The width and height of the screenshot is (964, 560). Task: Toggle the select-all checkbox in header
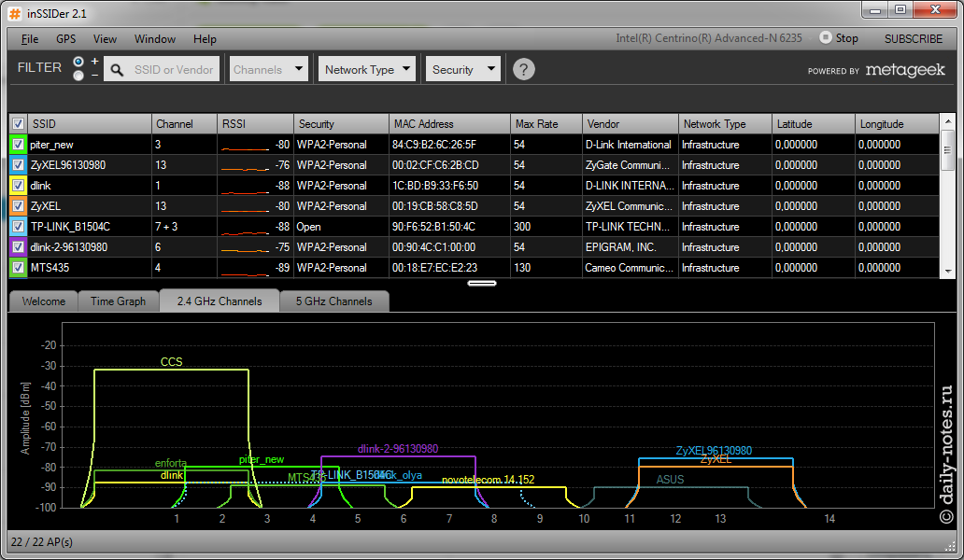(x=18, y=124)
